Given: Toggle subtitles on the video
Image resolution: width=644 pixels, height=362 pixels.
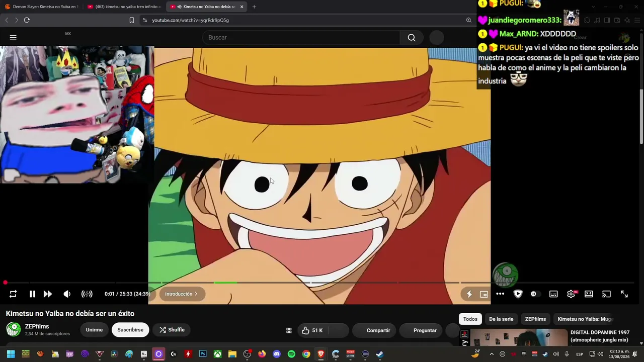Looking at the screenshot, I should pyautogui.click(x=553, y=294).
